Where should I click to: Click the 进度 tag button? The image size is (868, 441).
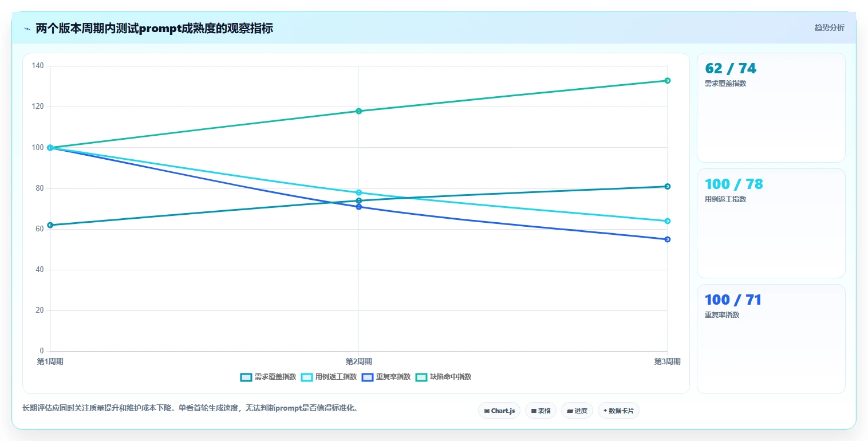[x=577, y=411]
